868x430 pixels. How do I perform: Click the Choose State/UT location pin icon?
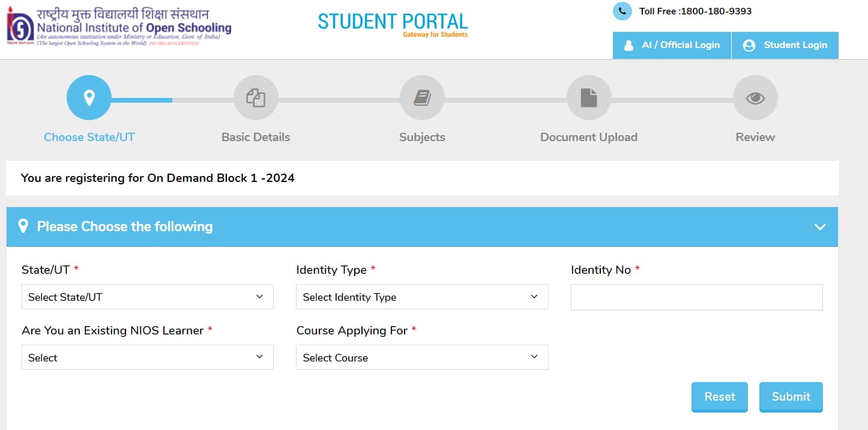pos(89,97)
